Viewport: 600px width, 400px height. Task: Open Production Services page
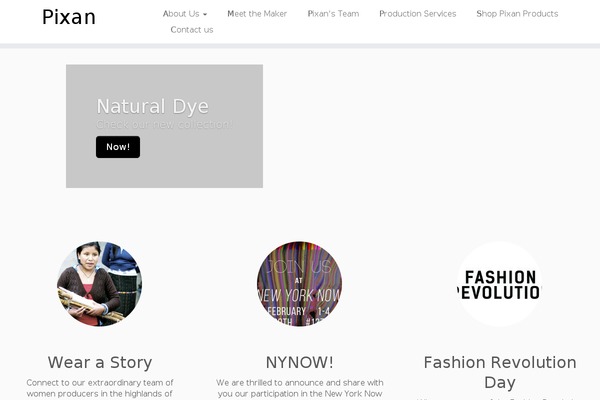(418, 14)
